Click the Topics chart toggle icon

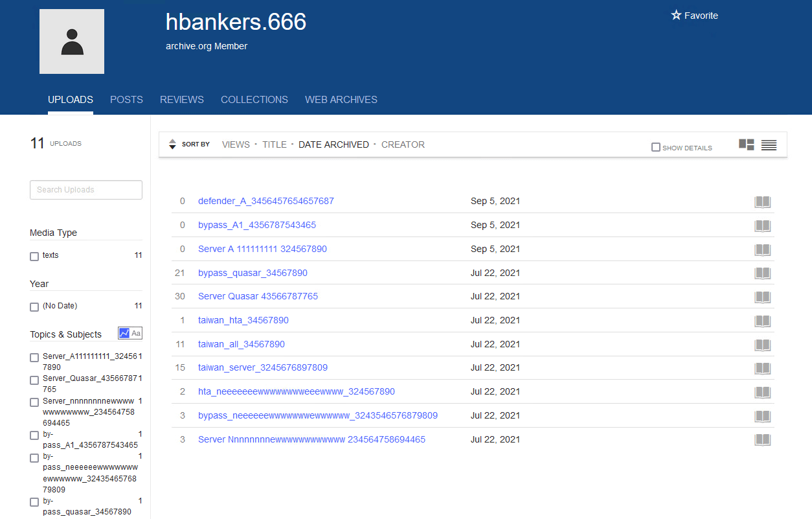pyautogui.click(x=124, y=333)
